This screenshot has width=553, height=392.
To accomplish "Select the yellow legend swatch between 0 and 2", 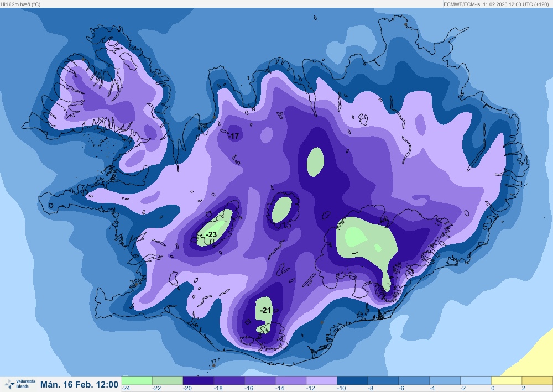I will [507, 380].
